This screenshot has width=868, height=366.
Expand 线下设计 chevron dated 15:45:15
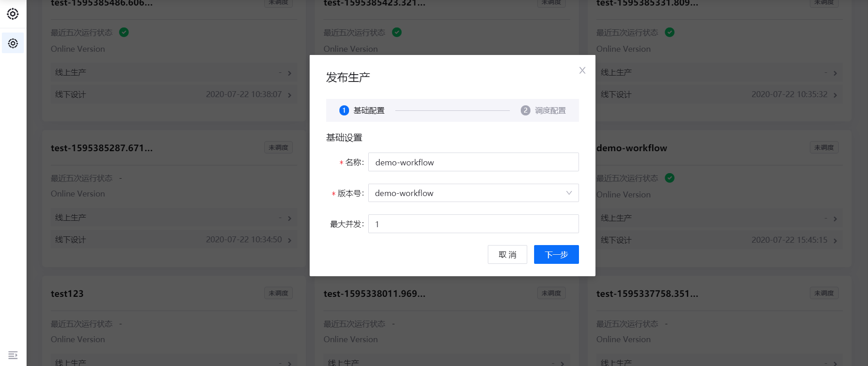tap(835, 241)
